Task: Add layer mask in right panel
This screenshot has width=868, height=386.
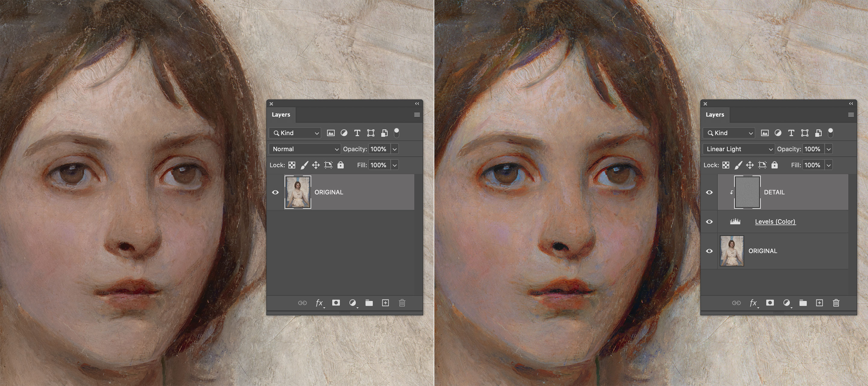Action: click(770, 303)
